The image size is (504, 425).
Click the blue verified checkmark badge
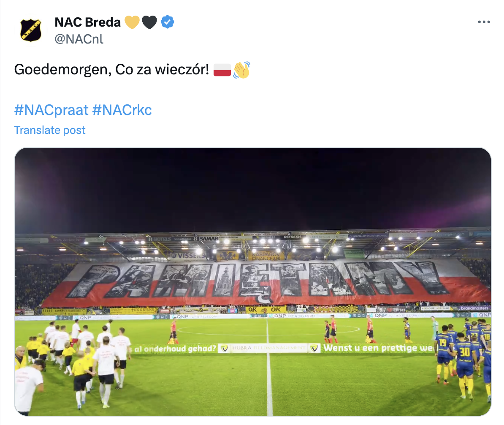(x=168, y=22)
